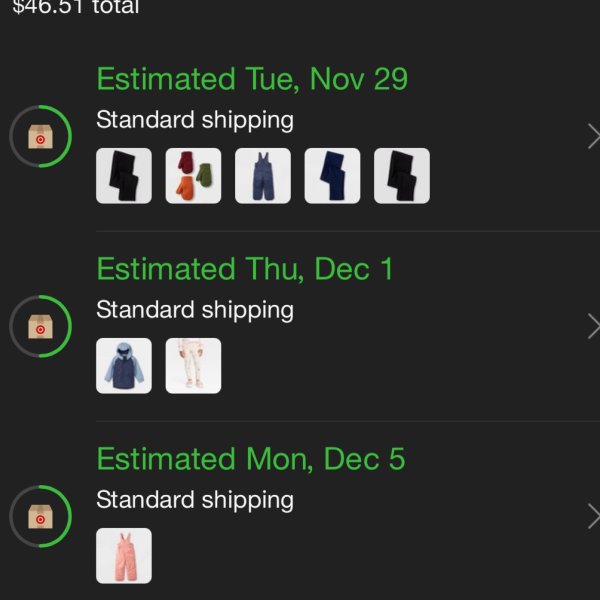Expand Dec 5 shipment details chevron
The height and width of the screenshot is (600, 600).
tap(593, 516)
